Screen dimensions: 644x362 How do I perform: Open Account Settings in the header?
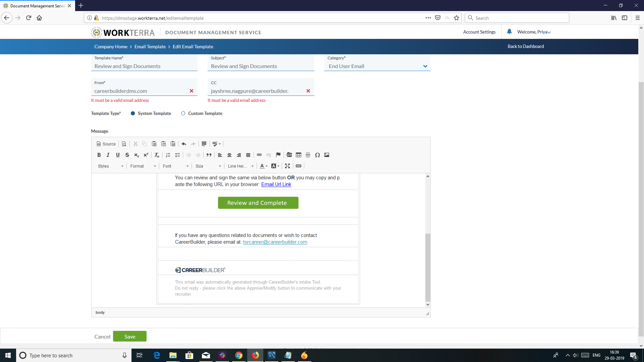tap(479, 32)
